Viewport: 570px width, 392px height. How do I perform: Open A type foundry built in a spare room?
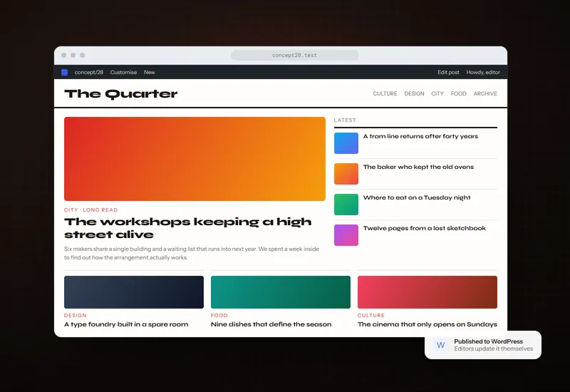(126, 324)
